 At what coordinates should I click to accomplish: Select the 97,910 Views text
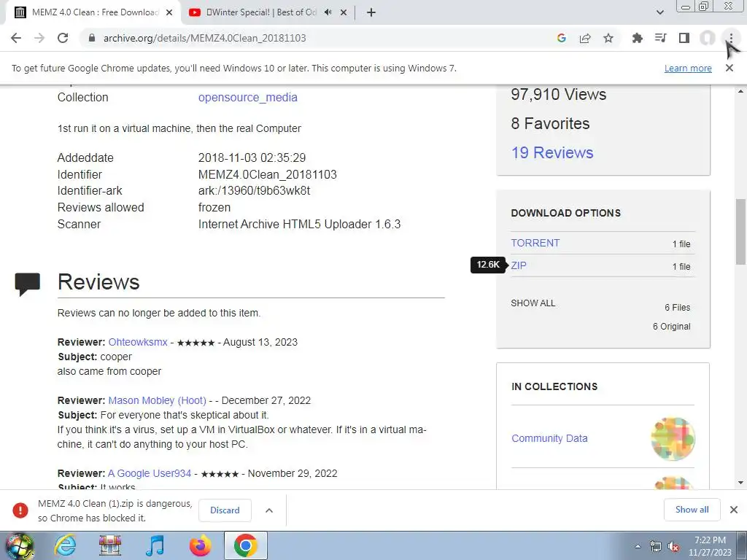558,94
